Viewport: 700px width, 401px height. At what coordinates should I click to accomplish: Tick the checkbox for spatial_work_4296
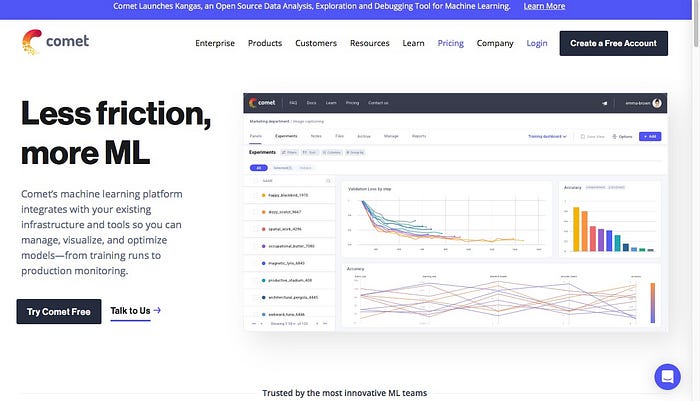pos(255,229)
